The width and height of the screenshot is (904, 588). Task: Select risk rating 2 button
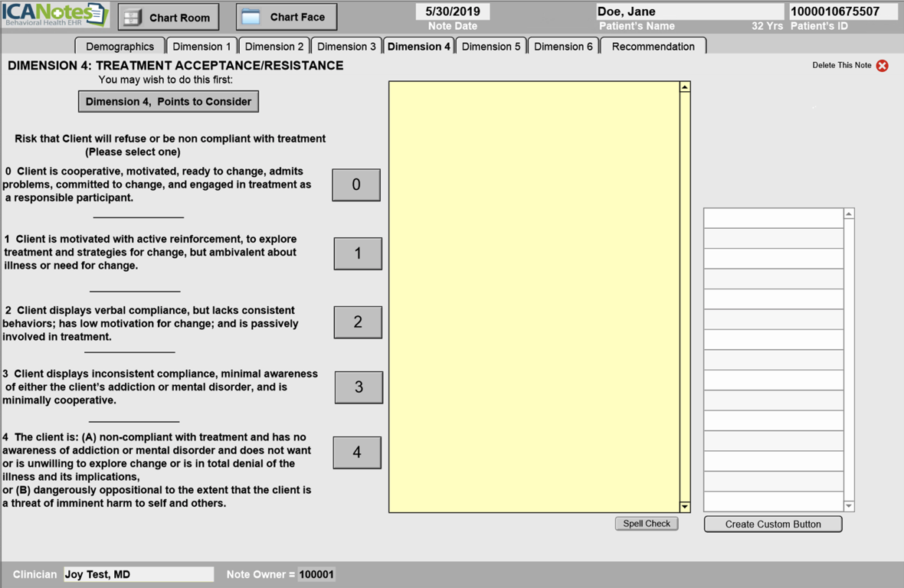click(x=358, y=322)
